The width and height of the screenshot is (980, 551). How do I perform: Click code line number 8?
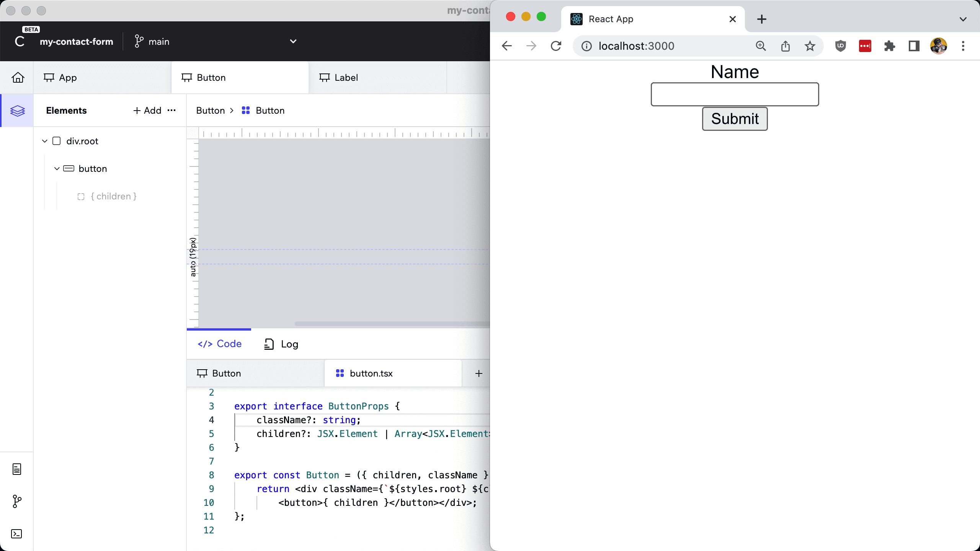point(211,475)
